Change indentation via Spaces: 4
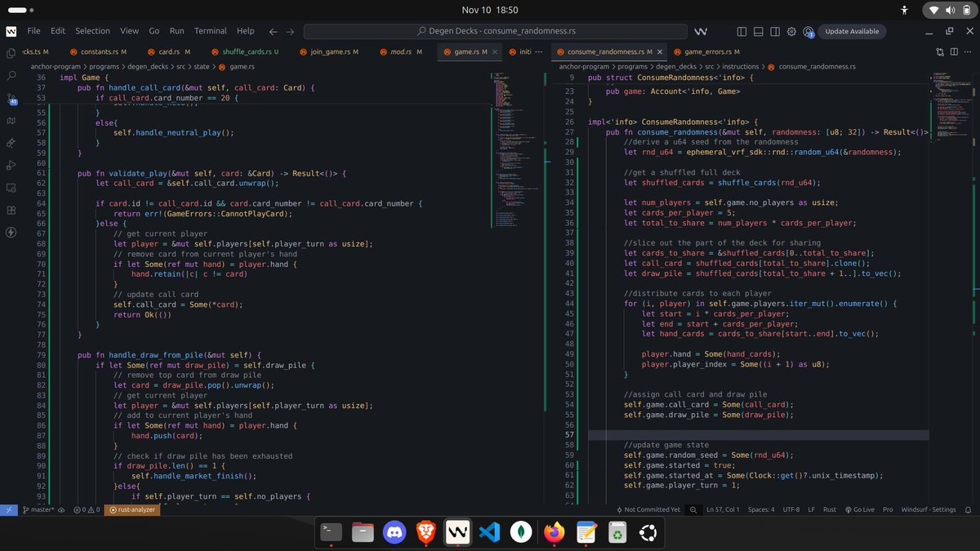The image size is (980, 551). click(x=760, y=509)
